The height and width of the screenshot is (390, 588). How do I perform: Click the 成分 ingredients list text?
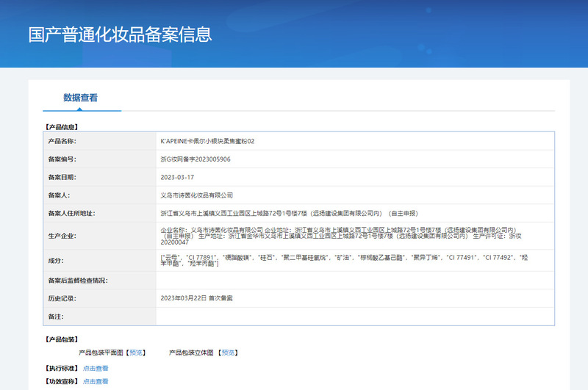click(344, 261)
